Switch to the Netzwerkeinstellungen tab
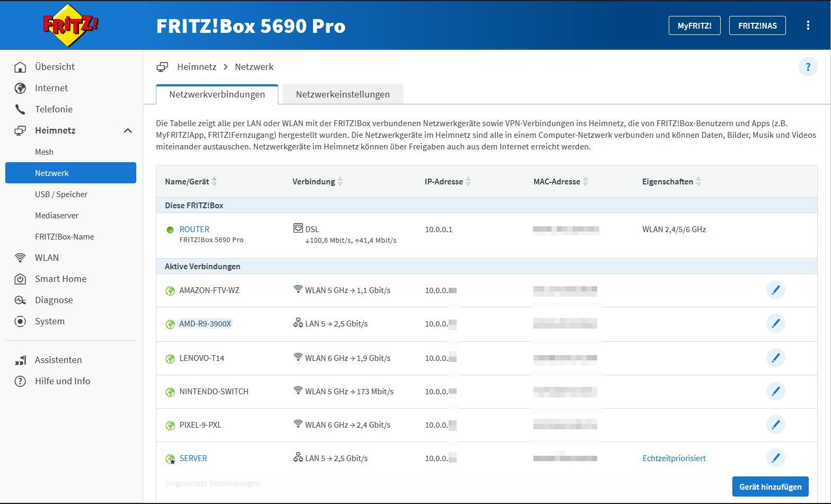The image size is (831, 504). pos(343,94)
